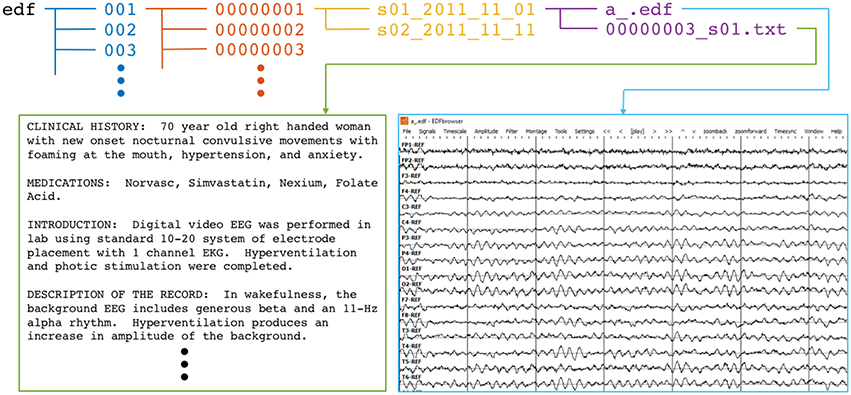Open the Montage menu
Image resolution: width=851 pixels, height=395 pixels.
click(x=536, y=132)
